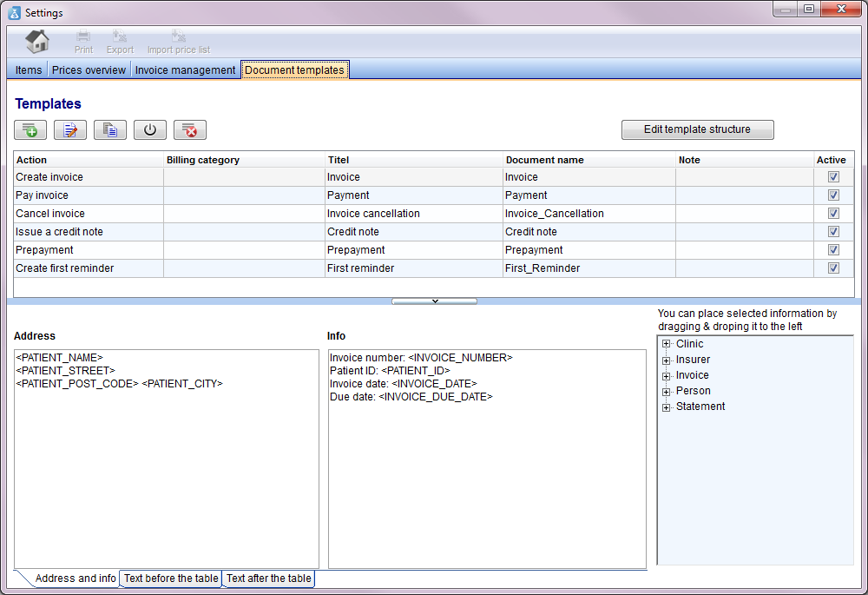
Task: Open Text before the table tab
Action: click(171, 578)
